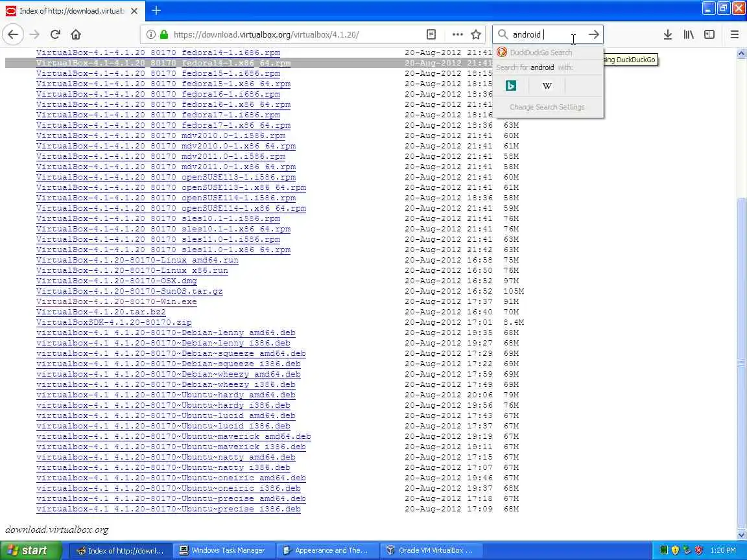This screenshot has width=747, height=560.
Task: Close the Index of download.virtualbox tab
Action: click(x=134, y=10)
